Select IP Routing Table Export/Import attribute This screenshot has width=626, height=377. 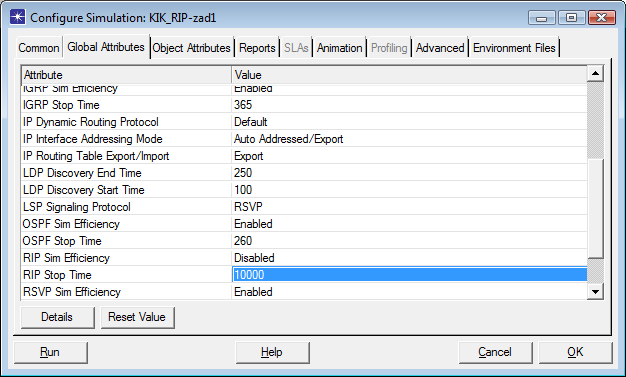126,156
